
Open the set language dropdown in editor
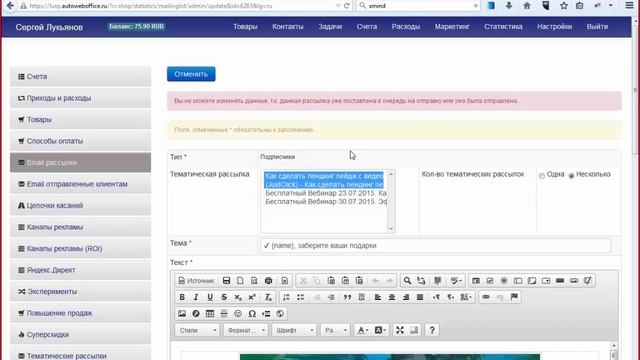466,297
